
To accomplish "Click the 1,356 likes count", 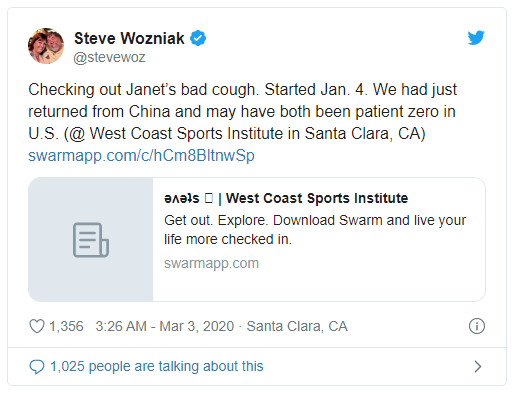I will (66, 326).
